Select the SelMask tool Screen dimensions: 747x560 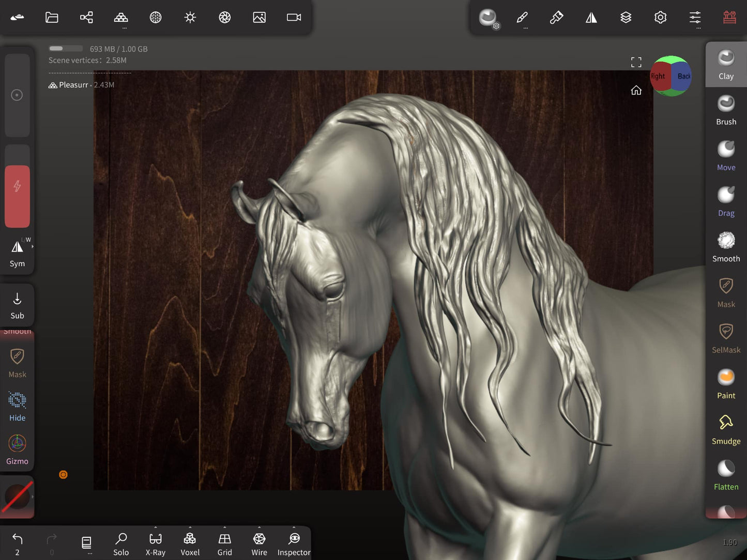tap(726, 338)
